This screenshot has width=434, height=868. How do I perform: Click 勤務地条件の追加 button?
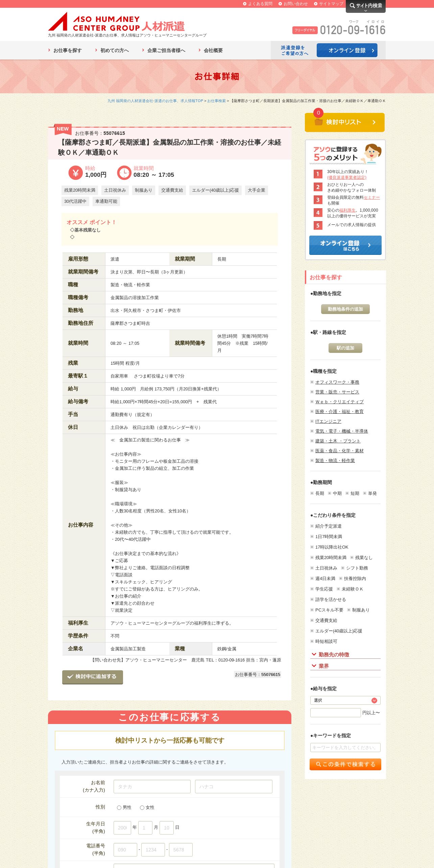coord(345,309)
